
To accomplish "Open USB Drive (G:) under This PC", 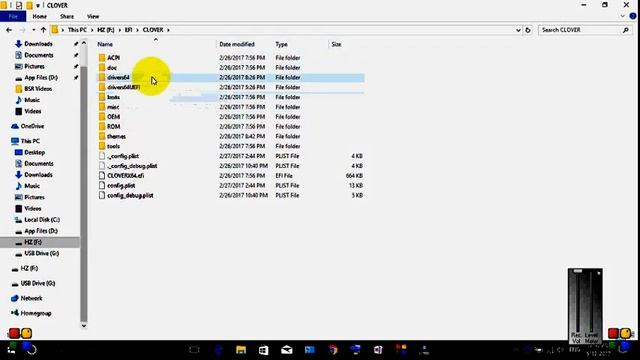I will tap(41, 253).
